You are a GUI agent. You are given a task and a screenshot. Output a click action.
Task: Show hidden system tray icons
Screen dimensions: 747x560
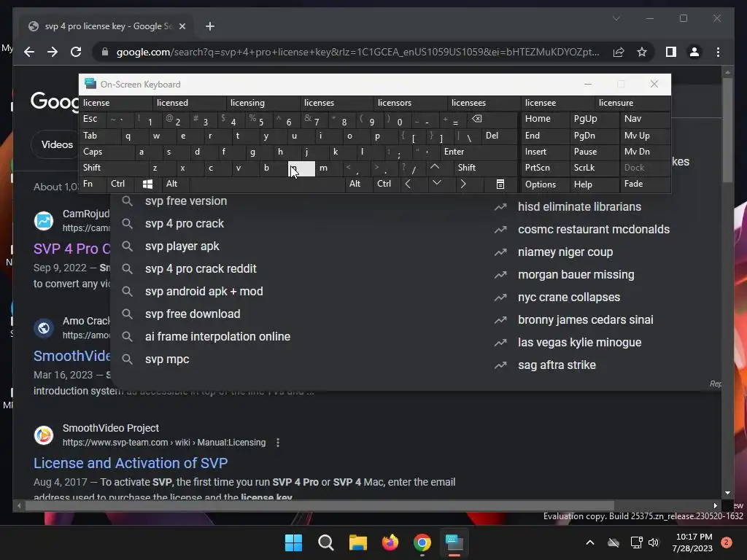point(589,542)
